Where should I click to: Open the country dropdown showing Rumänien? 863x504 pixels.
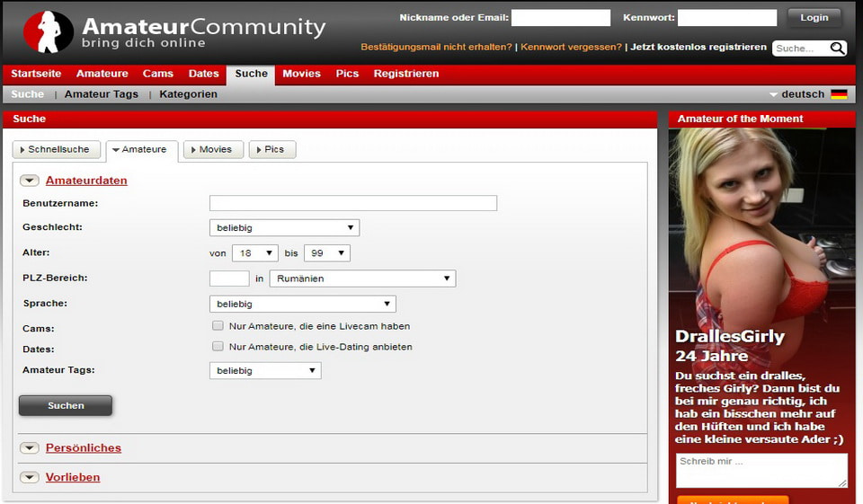[x=362, y=279]
